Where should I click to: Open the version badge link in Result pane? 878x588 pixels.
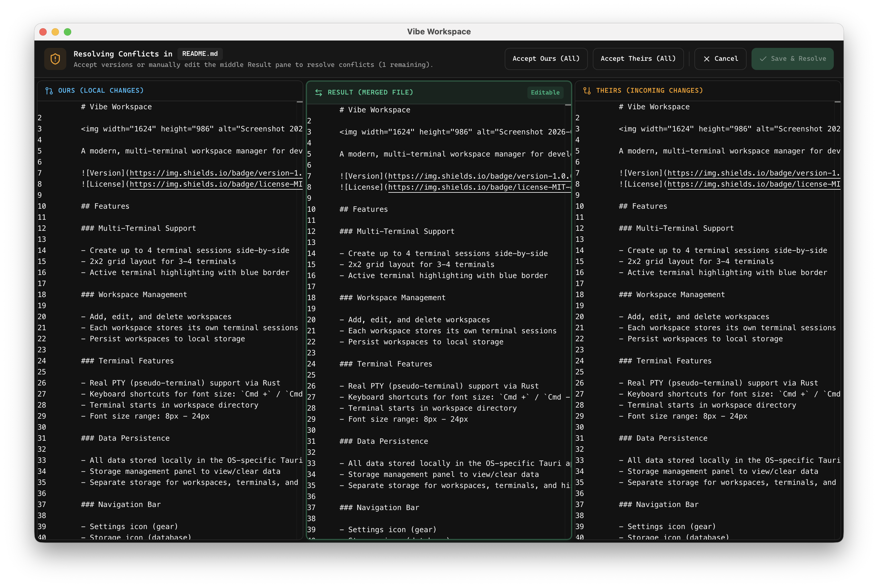479,176
